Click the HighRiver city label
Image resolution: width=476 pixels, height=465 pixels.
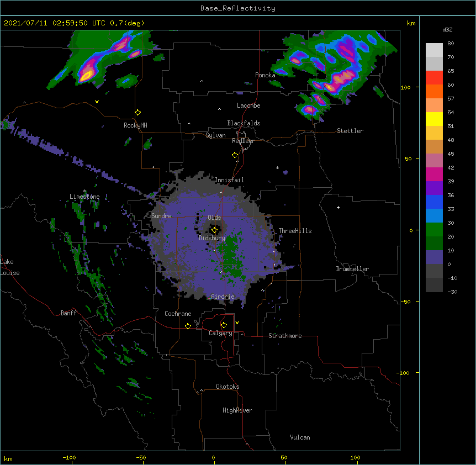tap(237, 410)
